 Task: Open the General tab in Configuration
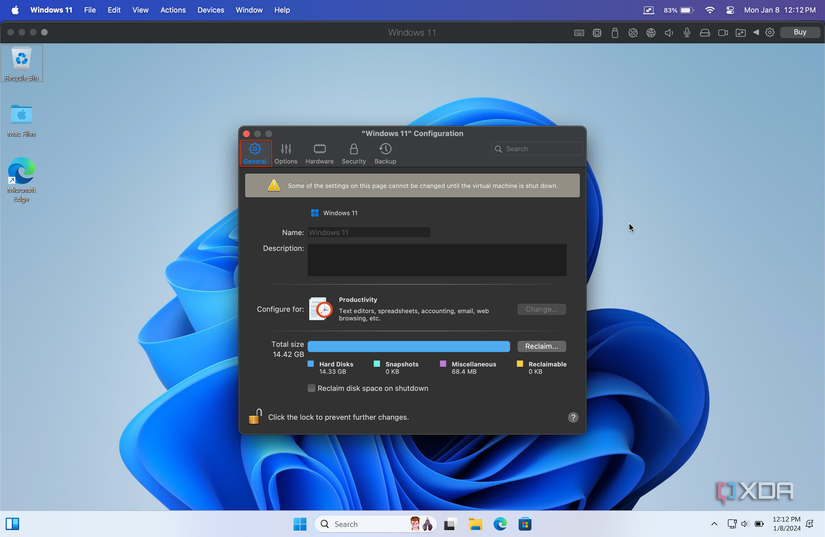[255, 154]
